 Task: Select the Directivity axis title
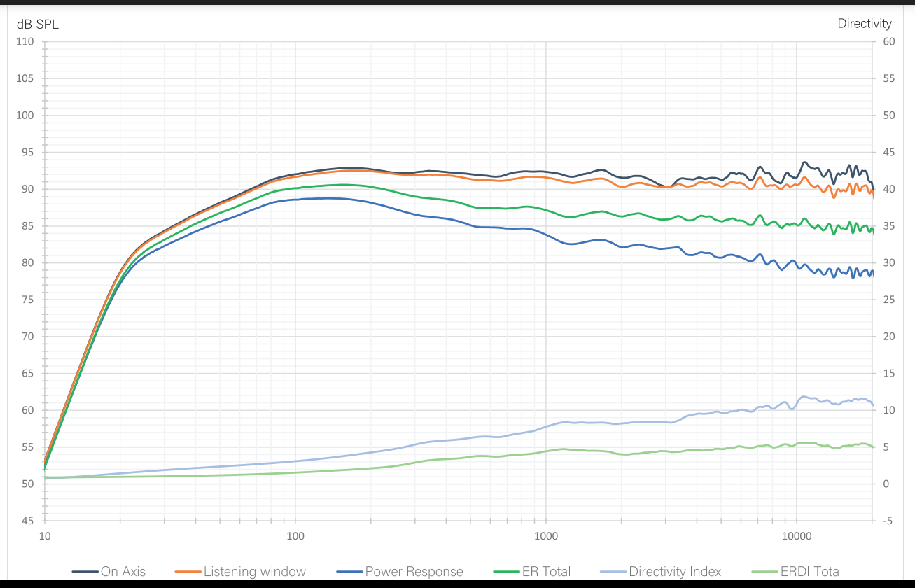coord(865,23)
